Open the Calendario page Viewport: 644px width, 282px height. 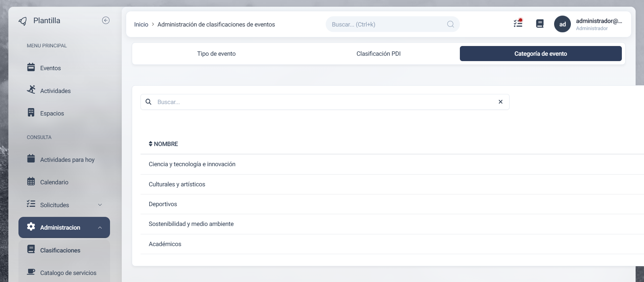[x=54, y=182]
